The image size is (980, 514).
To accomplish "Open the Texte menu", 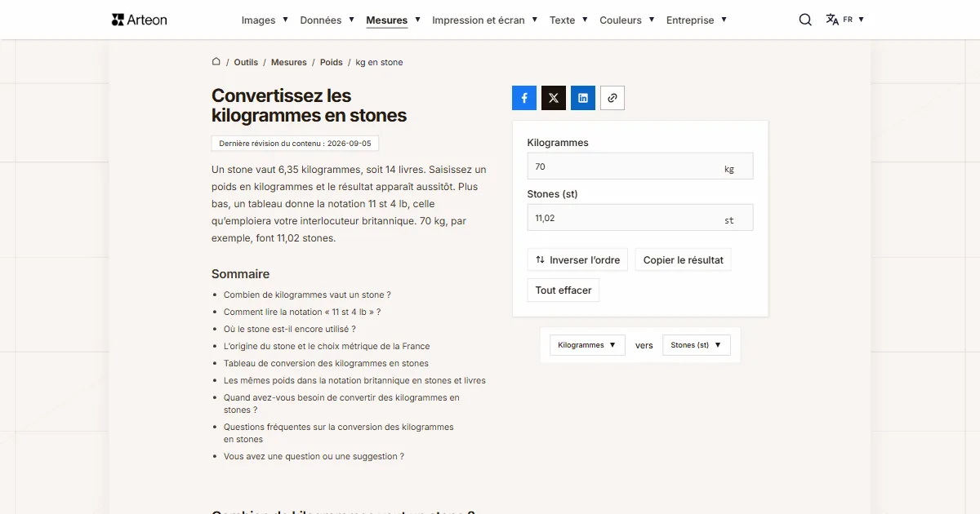I will point(568,20).
